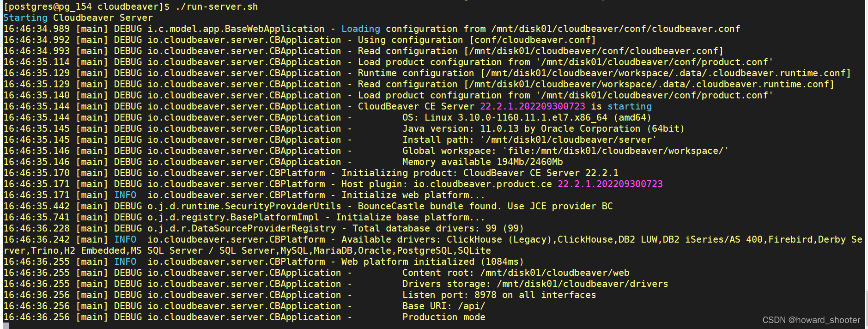Select 'Initialize base platform...' message
Viewport: 868px width, 329px height.
pos(411,218)
